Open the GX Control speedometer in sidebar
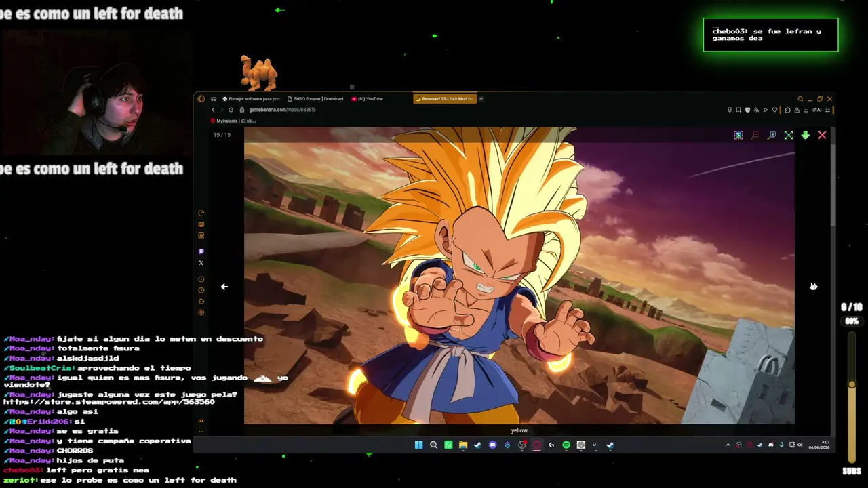This screenshot has height=488, width=868. 201,213
